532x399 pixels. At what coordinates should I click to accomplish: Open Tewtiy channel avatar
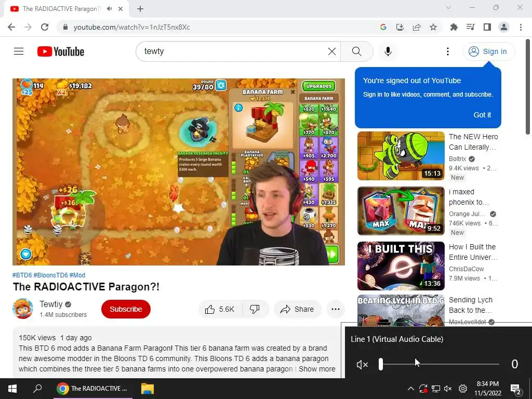click(x=23, y=309)
